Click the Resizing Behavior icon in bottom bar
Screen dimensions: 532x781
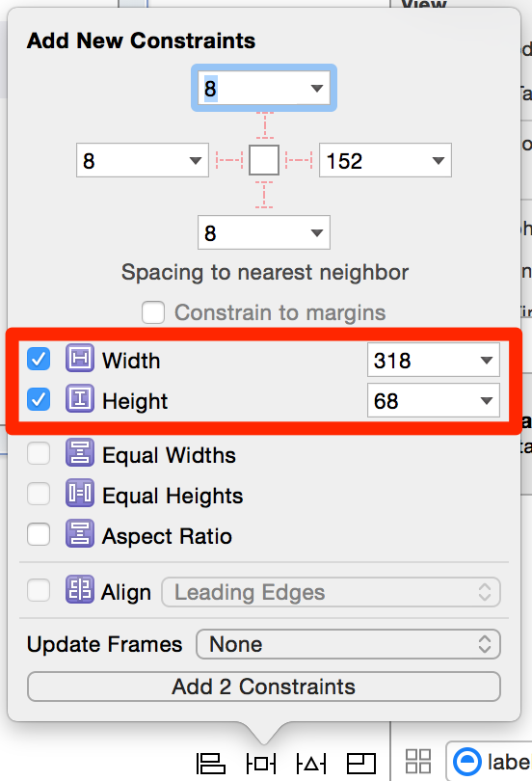click(360, 763)
